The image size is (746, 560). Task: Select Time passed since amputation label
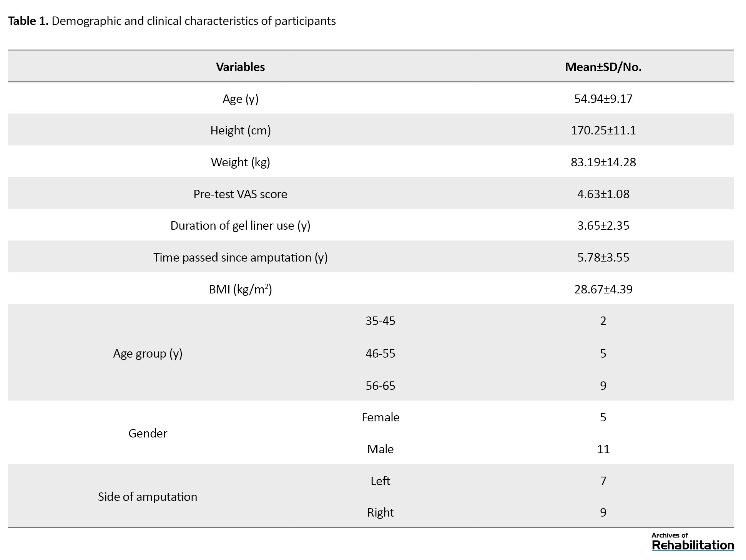coord(240,257)
